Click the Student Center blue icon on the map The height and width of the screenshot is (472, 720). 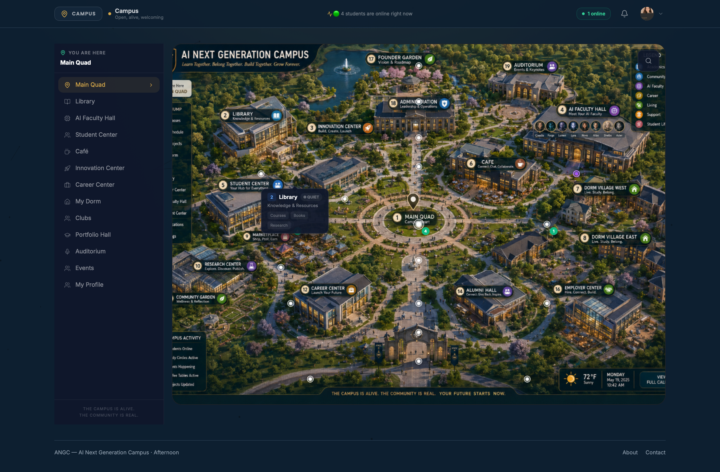tap(277, 185)
